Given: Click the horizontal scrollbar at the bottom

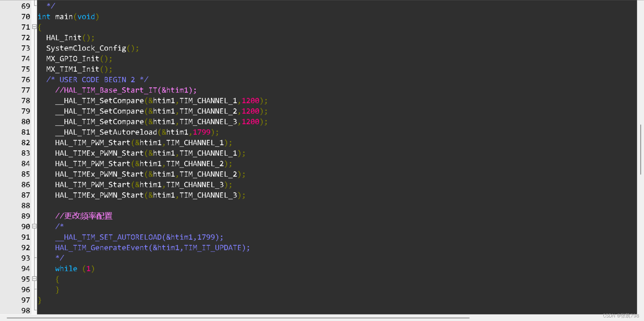Looking at the screenshot, I should pos(238,318).
